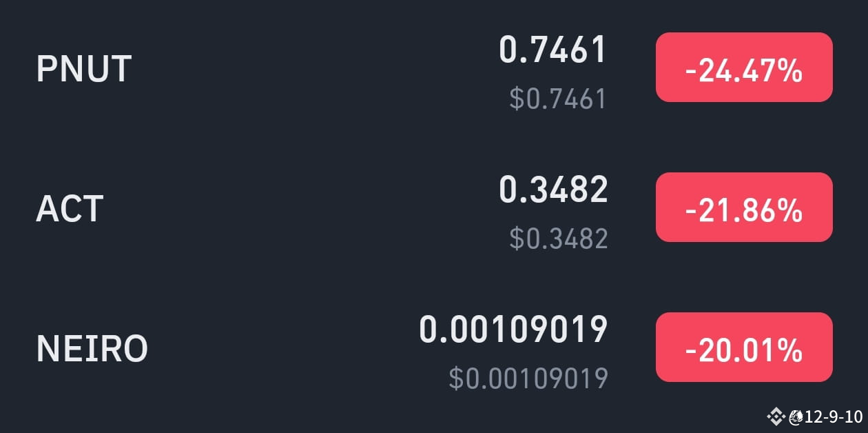Select the middle coin listed in the watchlist
The image size is (868, 433).
pyautogui.click(x=68, y=209)
